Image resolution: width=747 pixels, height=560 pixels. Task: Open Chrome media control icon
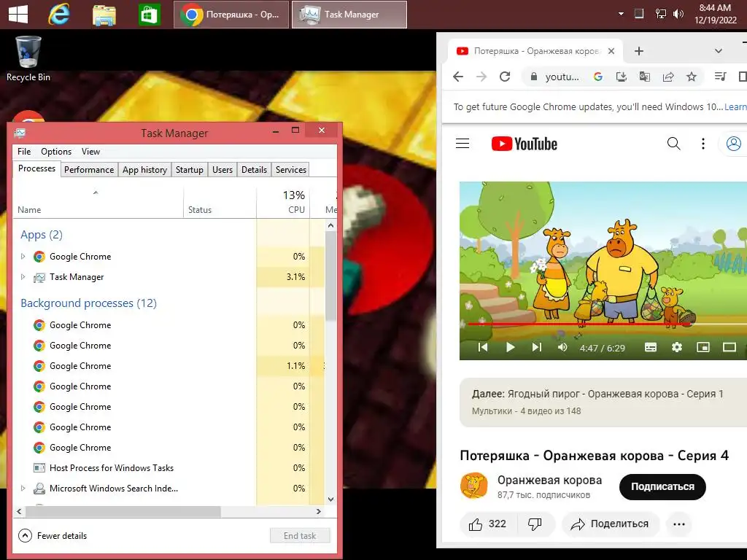point(720,77)
